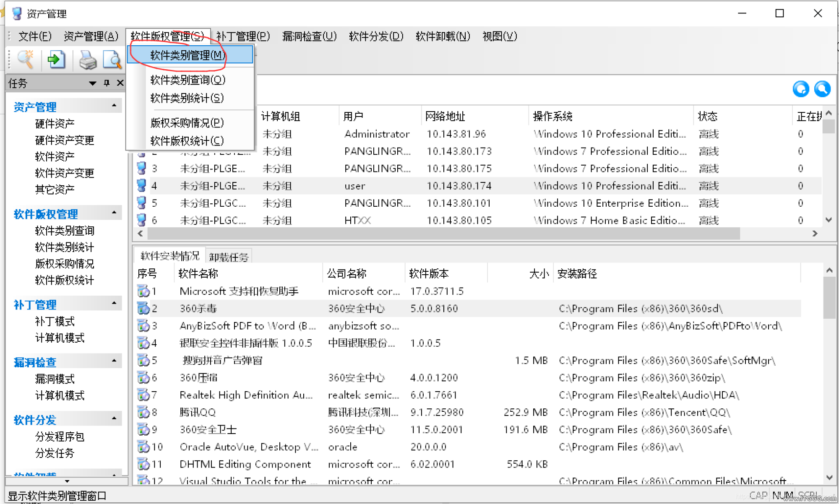Select row with IP 10.143.80.101
Image resolution: width=839 pixels, height=504 pixels.
(477, 203)
